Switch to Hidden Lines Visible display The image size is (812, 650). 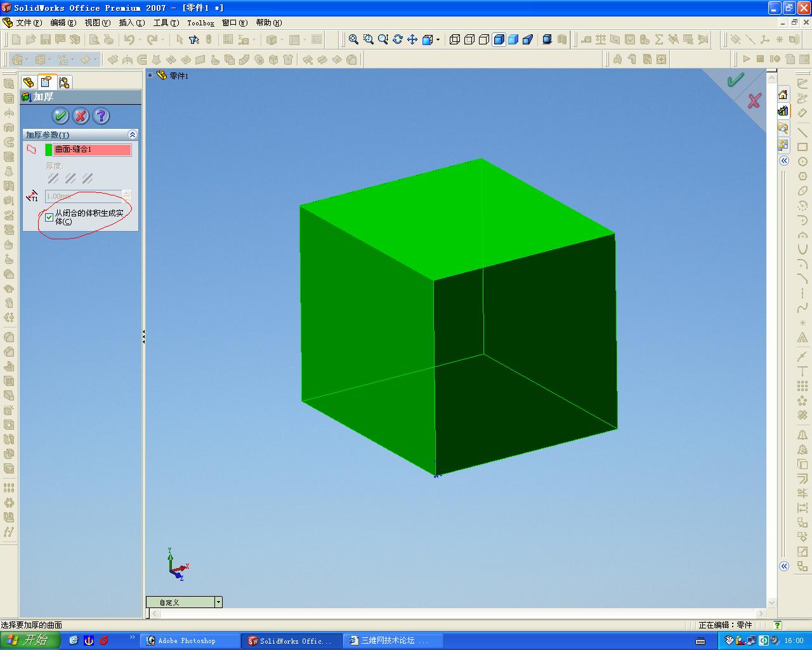469,39
